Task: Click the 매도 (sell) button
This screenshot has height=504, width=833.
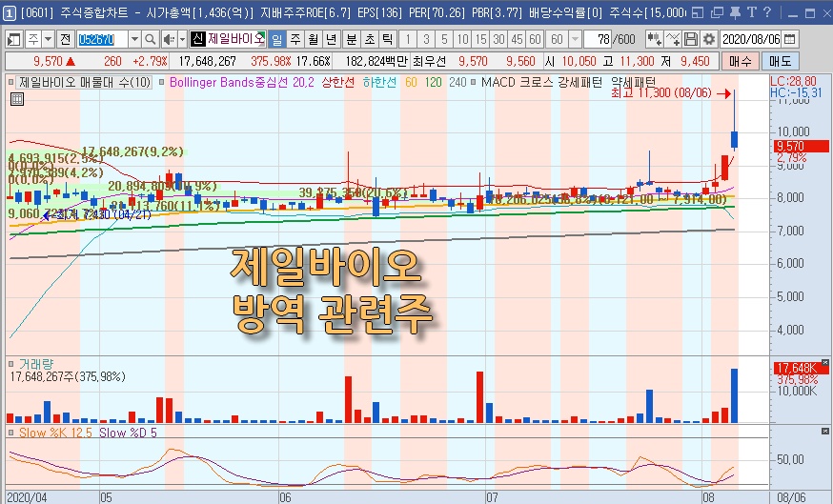Action: tap(780, 62)
